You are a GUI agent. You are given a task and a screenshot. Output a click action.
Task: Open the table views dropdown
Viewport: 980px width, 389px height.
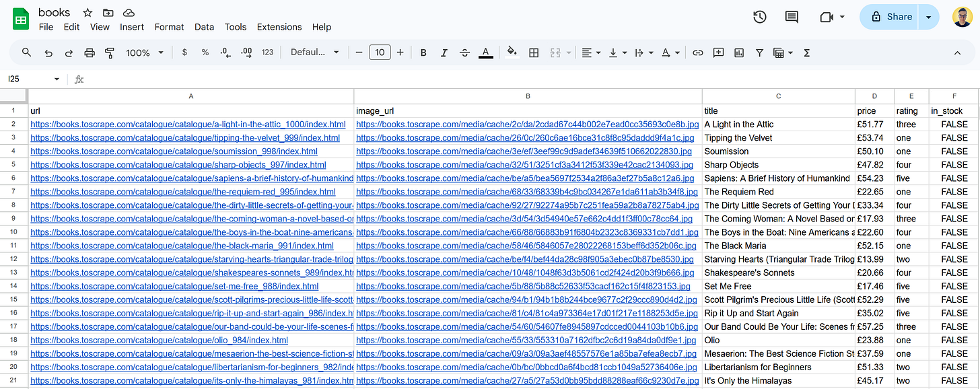point(783,52)
